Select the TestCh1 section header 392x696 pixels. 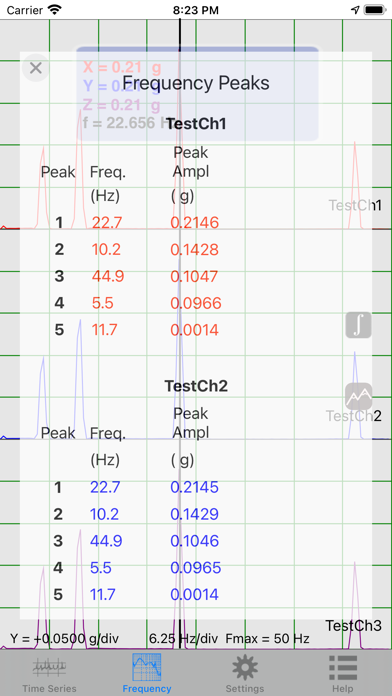[x=196, y=124]
